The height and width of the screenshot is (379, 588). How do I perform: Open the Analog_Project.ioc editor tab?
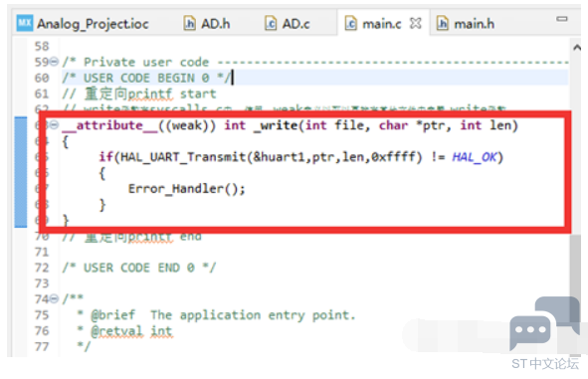pyautogui.click(x=84, y=24)
